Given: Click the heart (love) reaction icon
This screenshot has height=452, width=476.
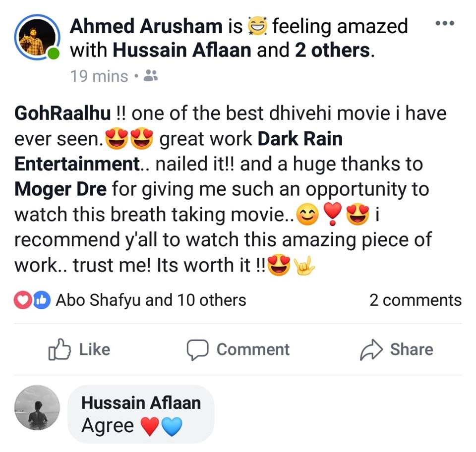Looking at the screenshot, I should coord(22,300).
